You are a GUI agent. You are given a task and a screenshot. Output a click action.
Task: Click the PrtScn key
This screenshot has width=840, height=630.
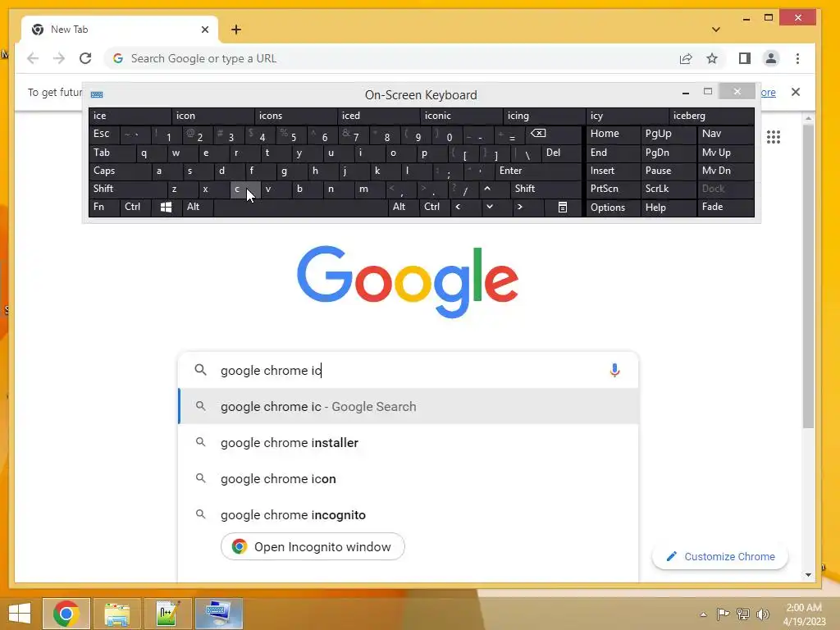click(x=614, y=189)
